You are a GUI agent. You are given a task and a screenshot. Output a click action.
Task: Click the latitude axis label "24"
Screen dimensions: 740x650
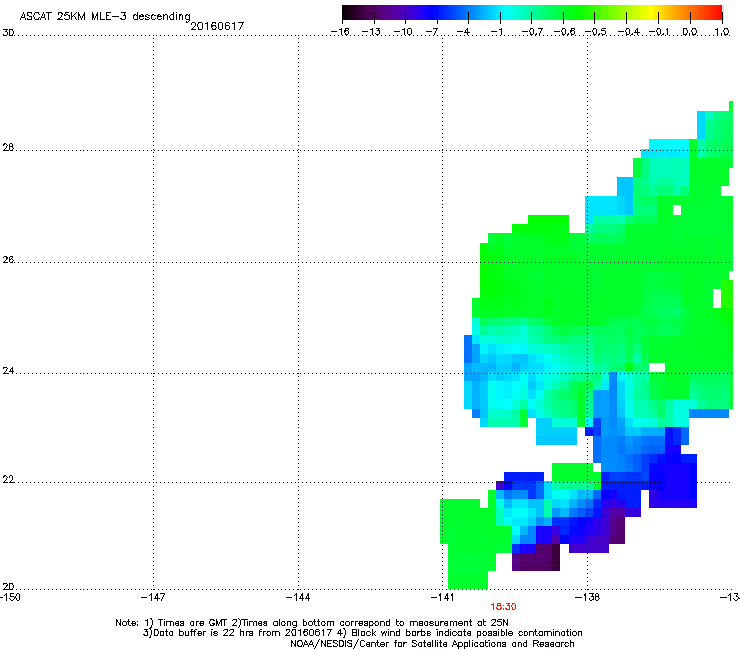pyautogui.click(x=8, y=371)
